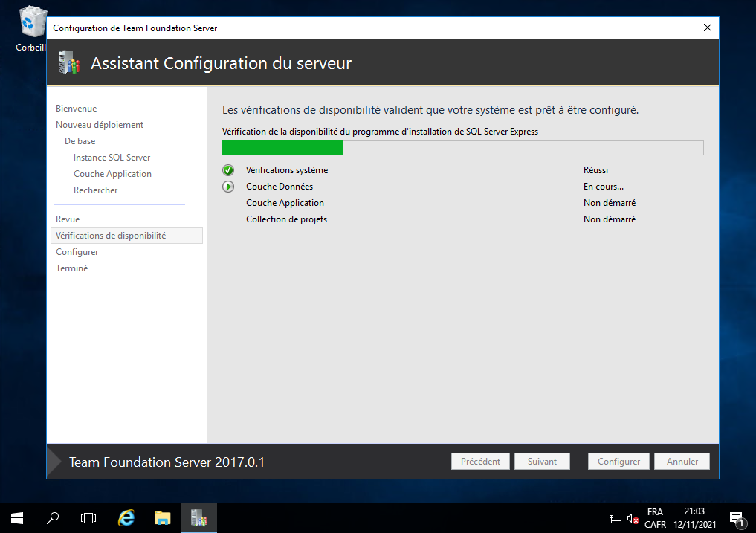The height and width of the screenshot is (533, 756).
Task: Open Task View from the taskbar
Action: (x=88, y=518)
